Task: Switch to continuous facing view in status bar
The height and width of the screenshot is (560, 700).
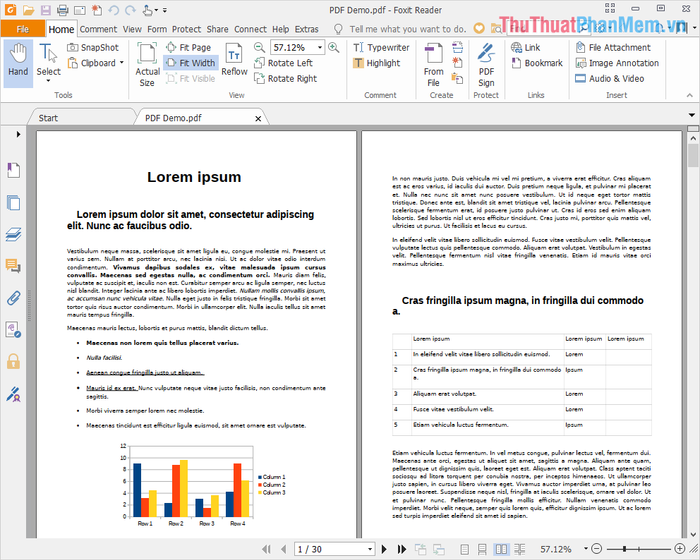Action: tap(520, 549)
